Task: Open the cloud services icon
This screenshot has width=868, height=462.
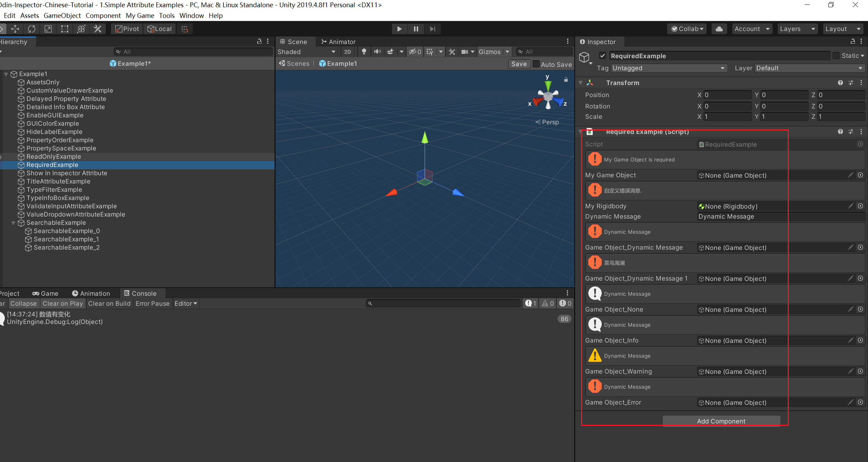Action: pyautogui.click(x=719, y=29)
